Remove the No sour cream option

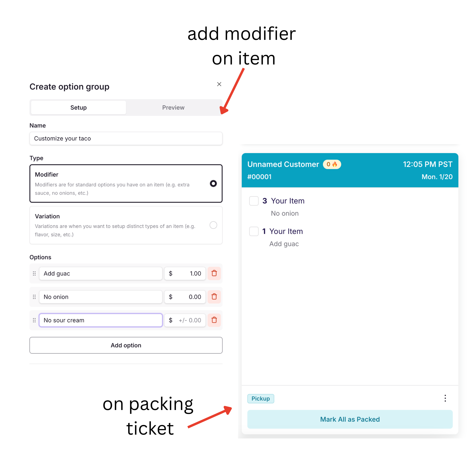pyautogui.click(x=214, y=320)
